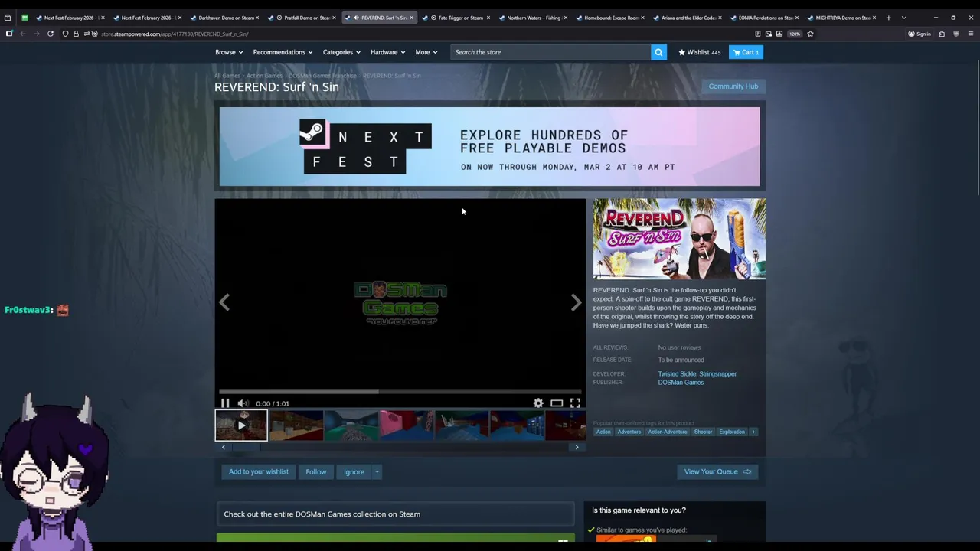Follow this game
The width and height of the screenshot is (980, 551).
point(316,472)
